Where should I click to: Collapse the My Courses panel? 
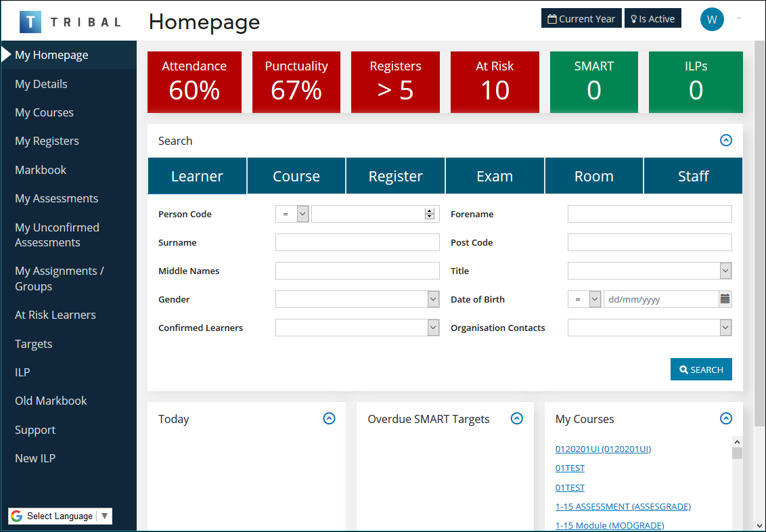tap(726, 419)
